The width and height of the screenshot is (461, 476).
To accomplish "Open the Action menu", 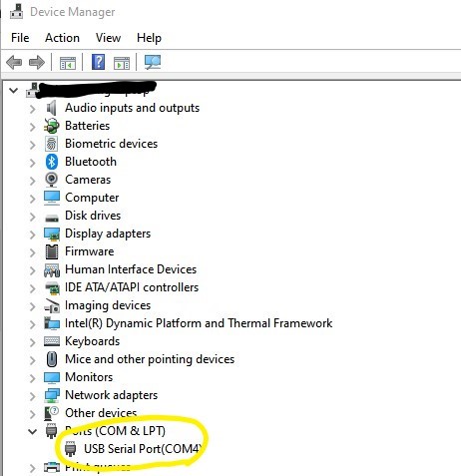I will coord(62,38).
